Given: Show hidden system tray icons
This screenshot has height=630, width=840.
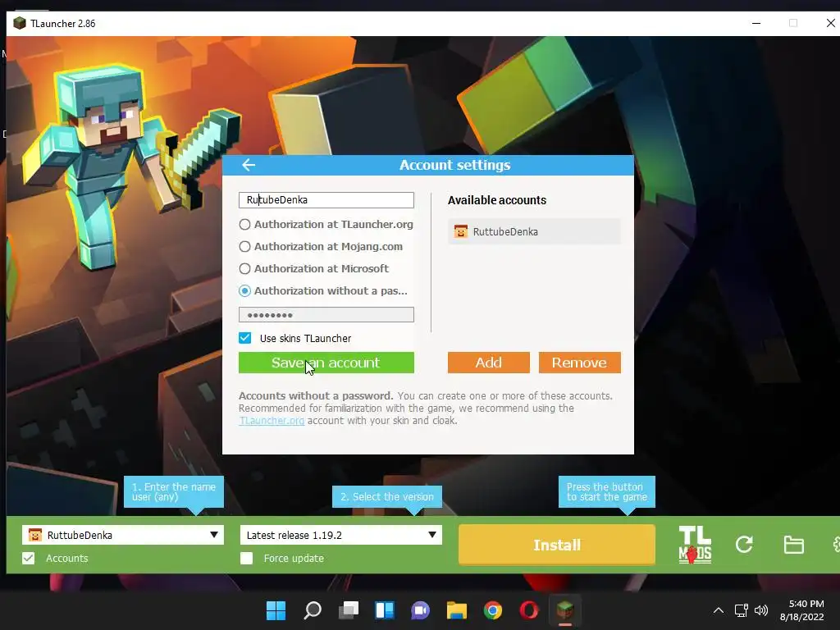Looking at the screenshot, I should click(719, 610).
